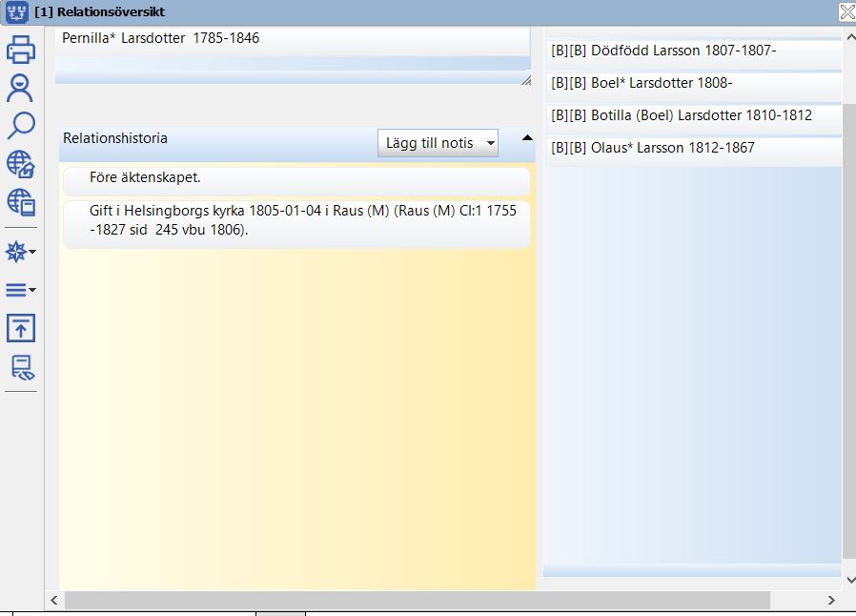Close the Relationsöversikt window
The height and width of the screenshot is (616, 856).
tap(846, 12)
